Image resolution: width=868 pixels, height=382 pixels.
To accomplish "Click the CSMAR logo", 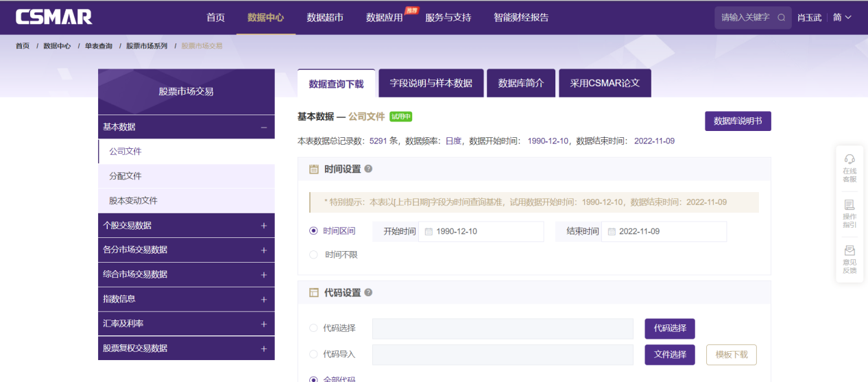I will click(53, 17).
